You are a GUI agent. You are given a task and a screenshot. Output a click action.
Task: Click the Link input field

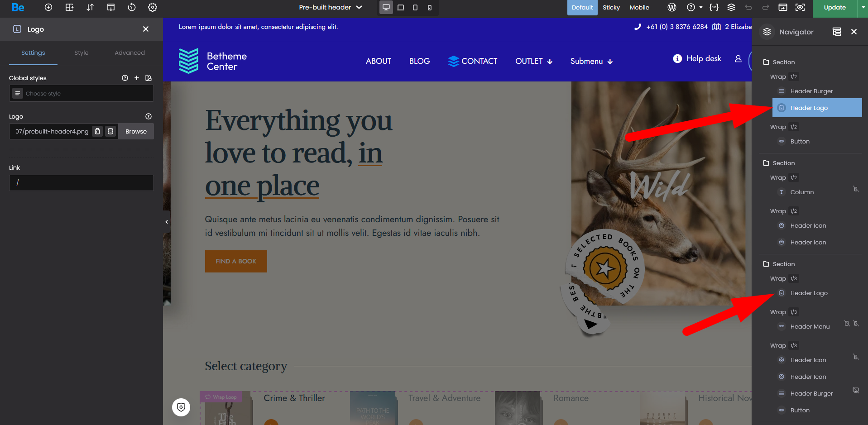82,183
